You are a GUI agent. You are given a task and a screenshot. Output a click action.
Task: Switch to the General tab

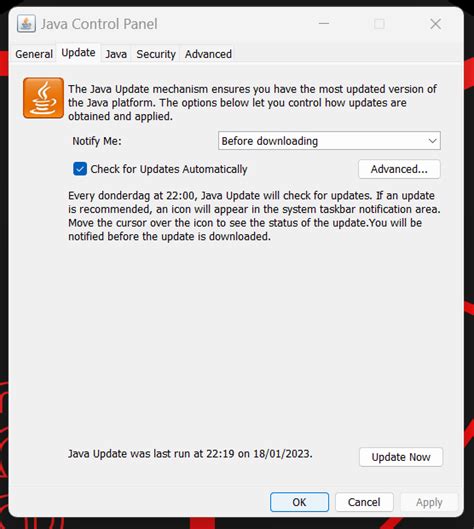34,54
